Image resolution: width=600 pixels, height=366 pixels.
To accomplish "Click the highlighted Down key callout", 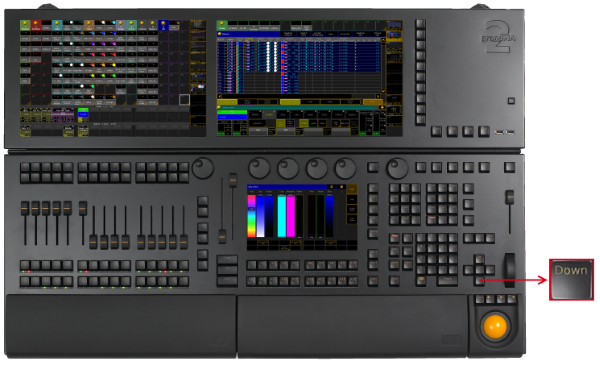I will 571,279.
